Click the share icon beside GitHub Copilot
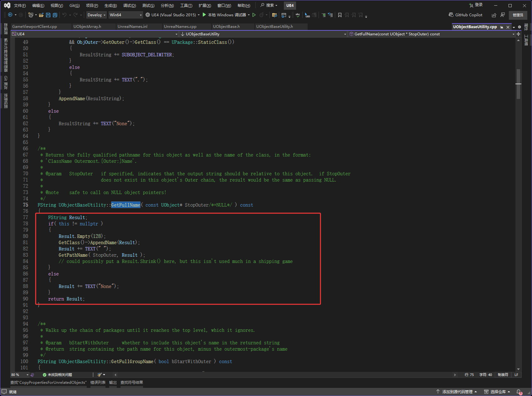The height and width of the screenshot is (396, 532). (x=494, y=15)
